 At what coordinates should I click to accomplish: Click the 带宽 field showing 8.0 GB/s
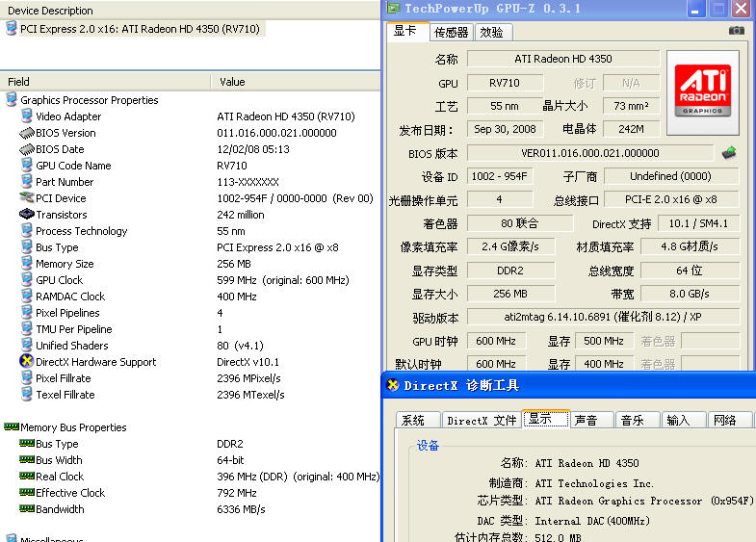pos(690,294)
